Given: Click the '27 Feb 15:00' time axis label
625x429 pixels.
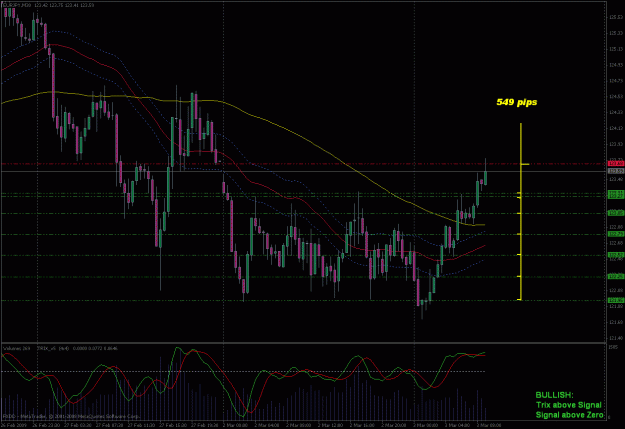Looking at the screenshot, I should (172, 425).
